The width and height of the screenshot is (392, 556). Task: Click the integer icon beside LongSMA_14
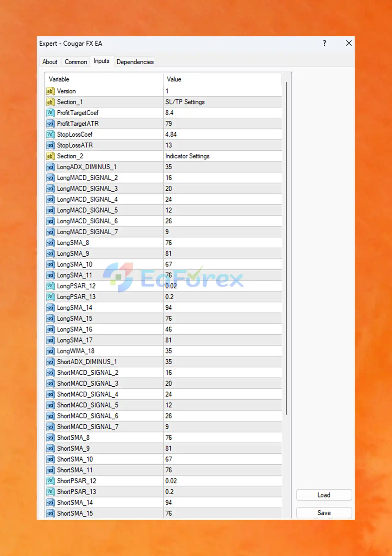coord(50,308)
